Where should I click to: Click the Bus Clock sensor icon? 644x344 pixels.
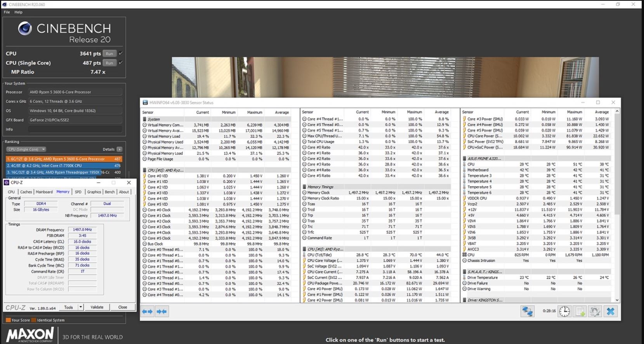coord(144,244)
